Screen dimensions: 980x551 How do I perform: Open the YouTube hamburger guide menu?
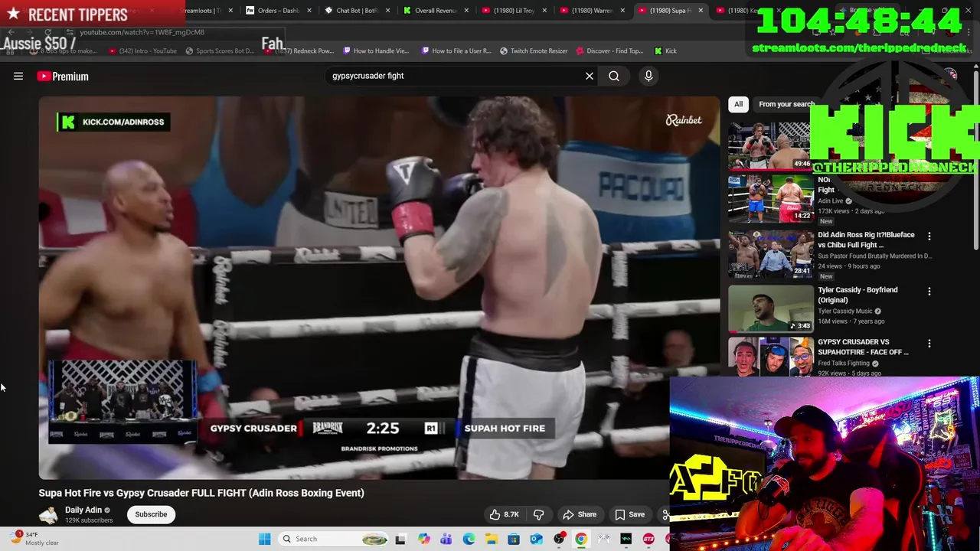(18, 76)
